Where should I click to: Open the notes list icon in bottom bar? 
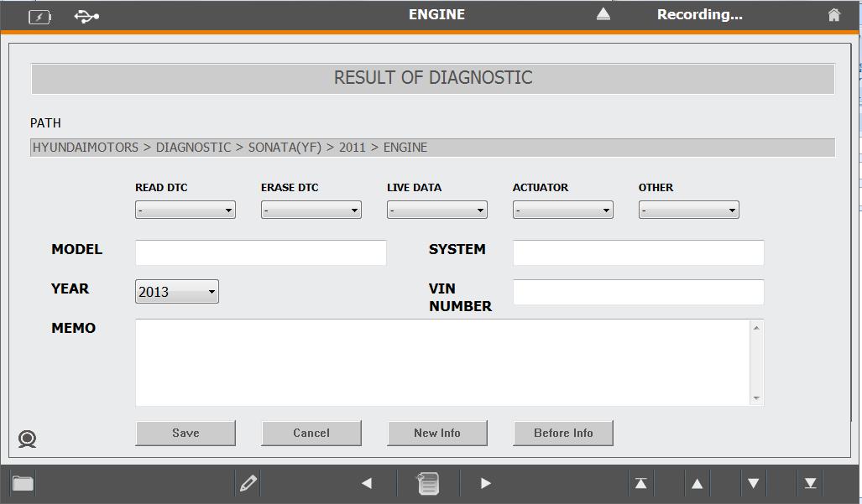(427, 483)
